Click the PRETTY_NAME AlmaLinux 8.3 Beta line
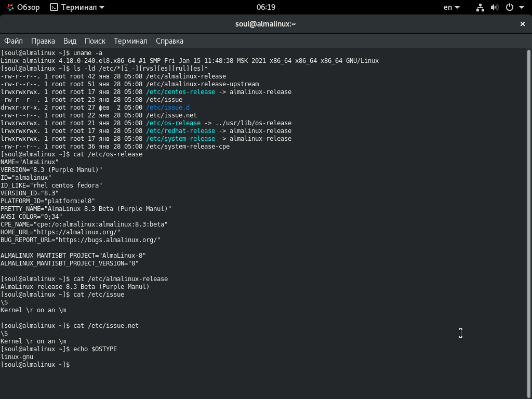532x399 pixels. [x=86, y=209]
